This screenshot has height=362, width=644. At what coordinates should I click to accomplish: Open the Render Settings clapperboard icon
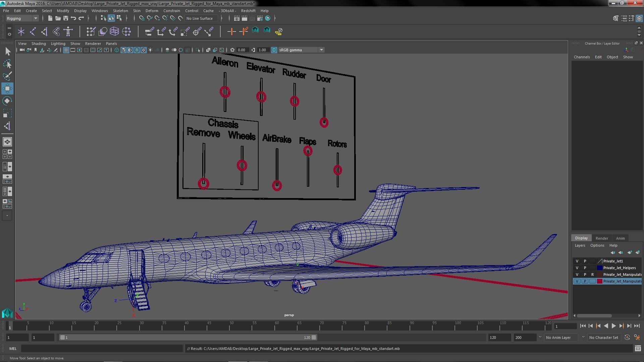(260, 18)
